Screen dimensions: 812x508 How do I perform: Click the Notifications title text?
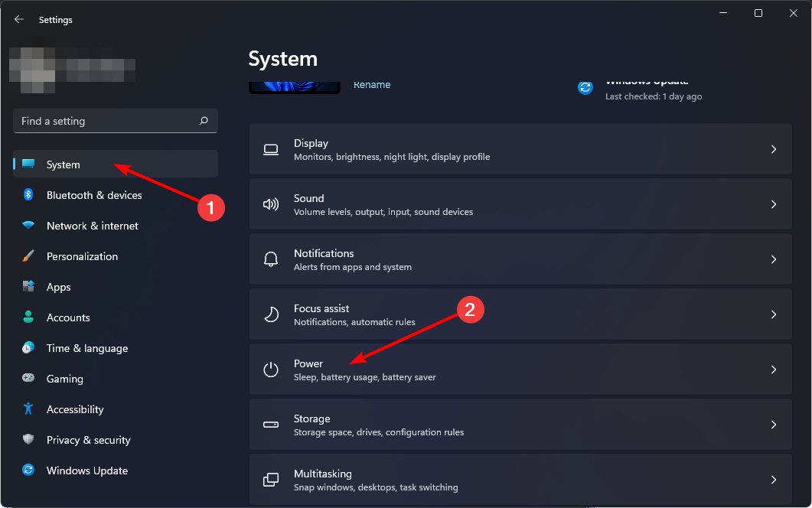pyautogui.click(x=324, y=253)
